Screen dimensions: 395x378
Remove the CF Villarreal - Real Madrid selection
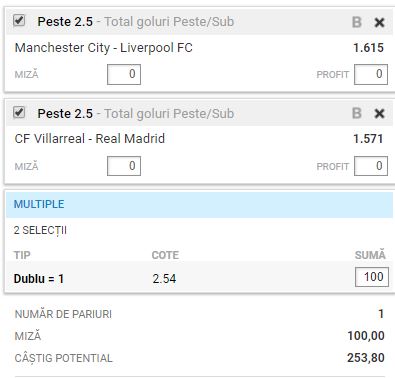click(379, 114)
